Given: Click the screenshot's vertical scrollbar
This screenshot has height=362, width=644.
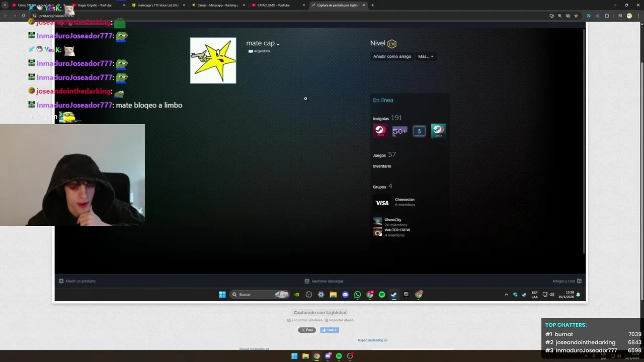Looking at the screenshot, I should tap(584, 141).
